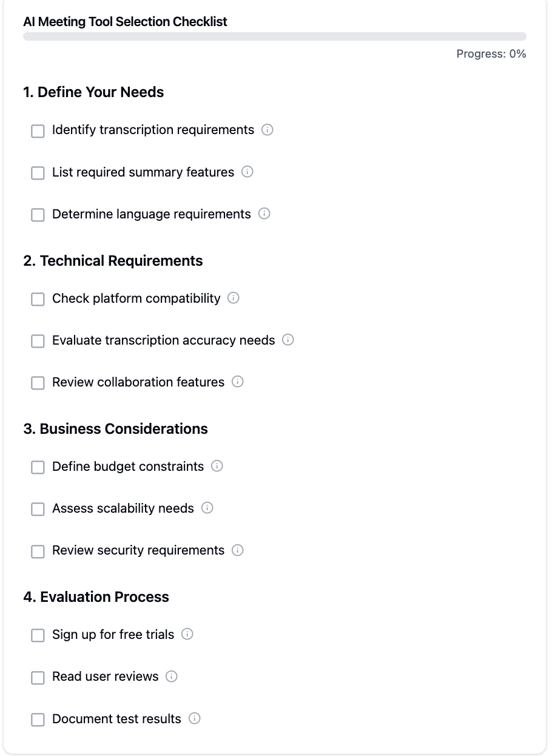Open info icon for Sign up for free trials
552x756 pixels.
click(x=187, y=635)
